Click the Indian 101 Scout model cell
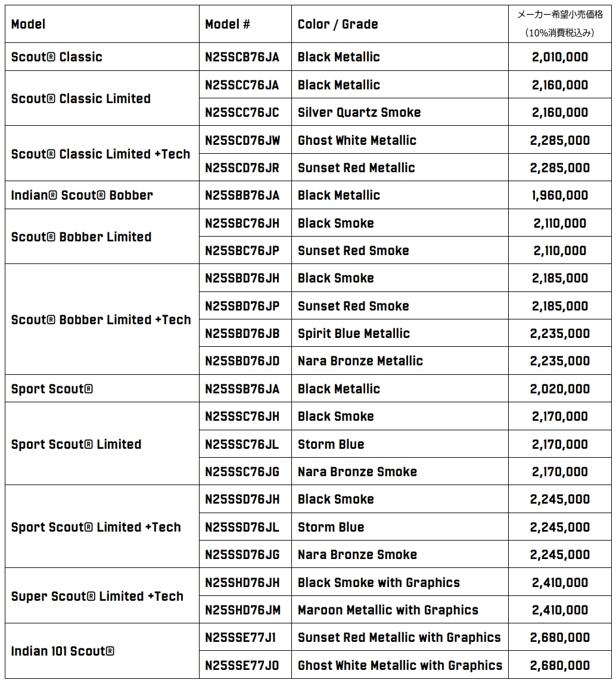 coord(102,651)
